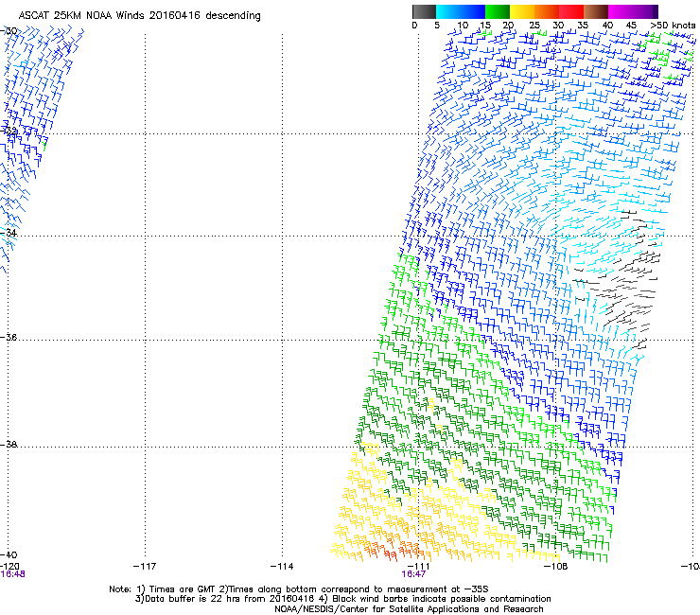
Task: Click the gray 0–5 knots legend swatch
Action: pos(424,11)
